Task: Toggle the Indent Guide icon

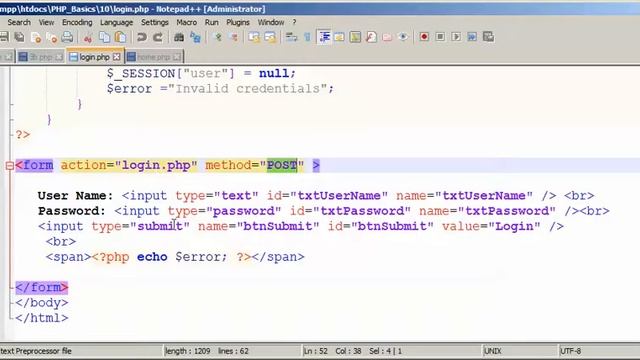Action: coord(324,37)
